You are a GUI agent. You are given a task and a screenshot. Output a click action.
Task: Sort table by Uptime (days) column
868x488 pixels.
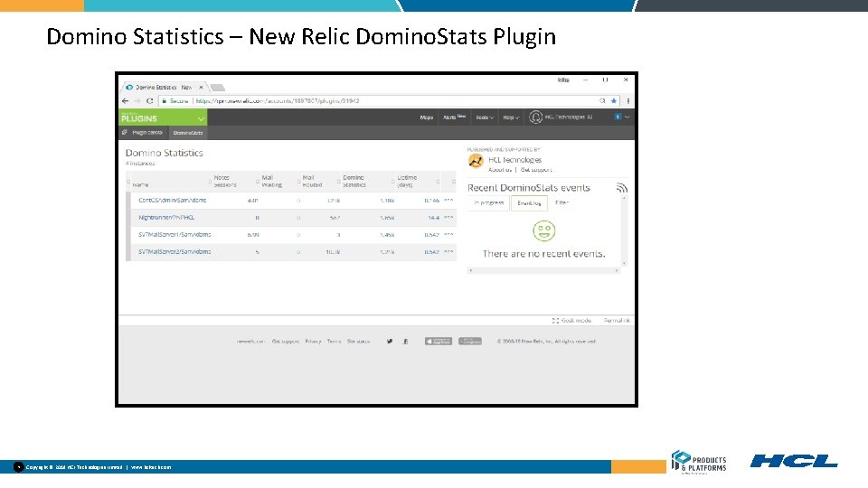407,181
